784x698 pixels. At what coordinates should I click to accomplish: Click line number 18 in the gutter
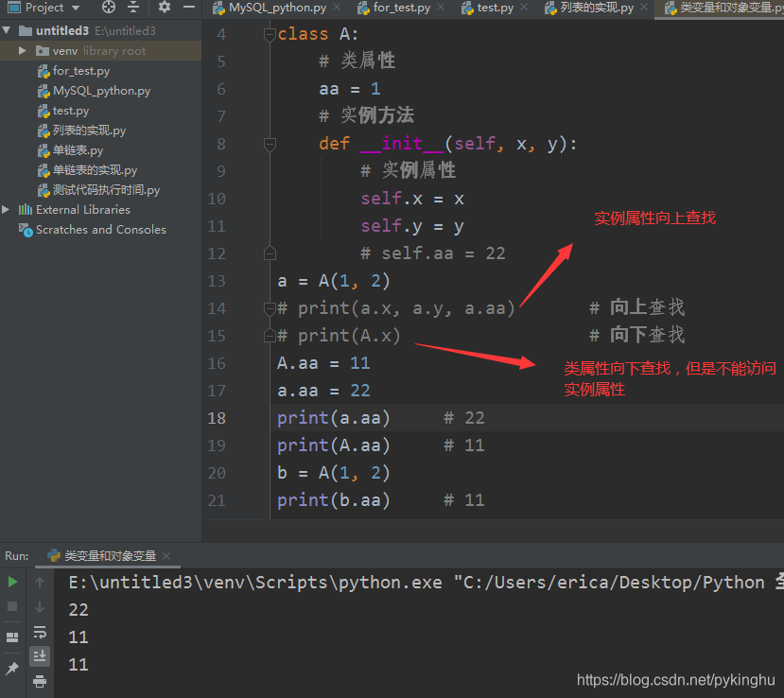[217, 418]
